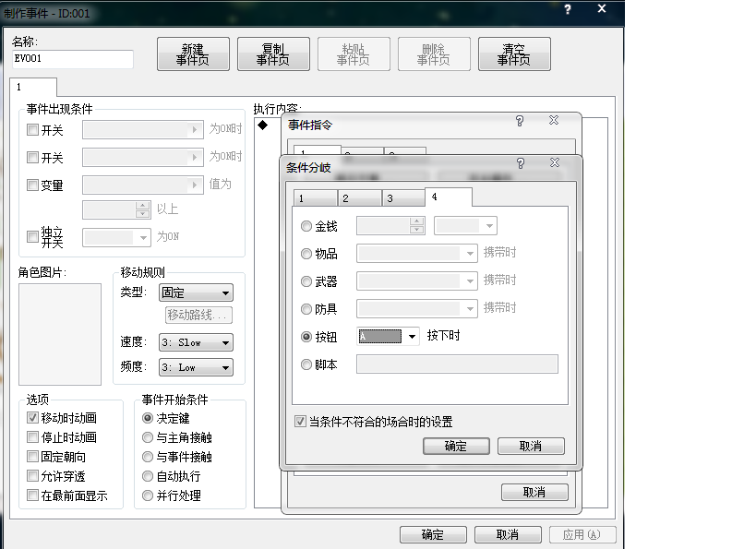756x549 pixels.
Task: Click 新建事件页 button
Action: click(x=193, y=54)
